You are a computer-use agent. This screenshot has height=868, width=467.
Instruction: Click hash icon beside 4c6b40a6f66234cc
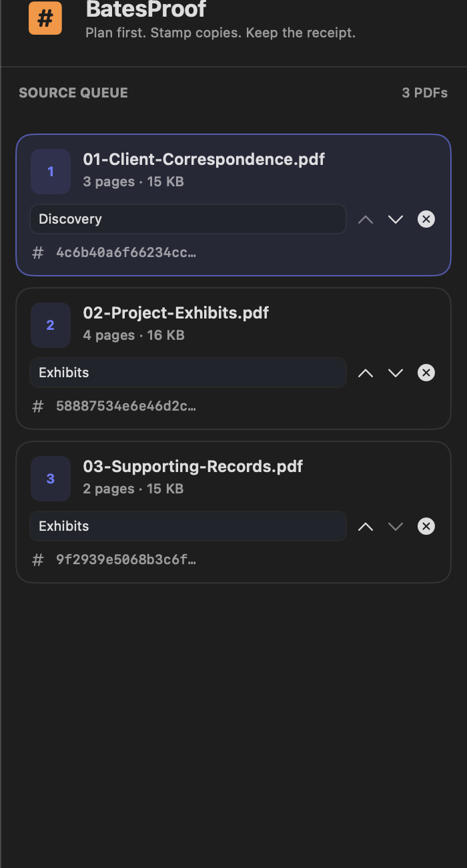pyautogui.click(x=38, y=252)
